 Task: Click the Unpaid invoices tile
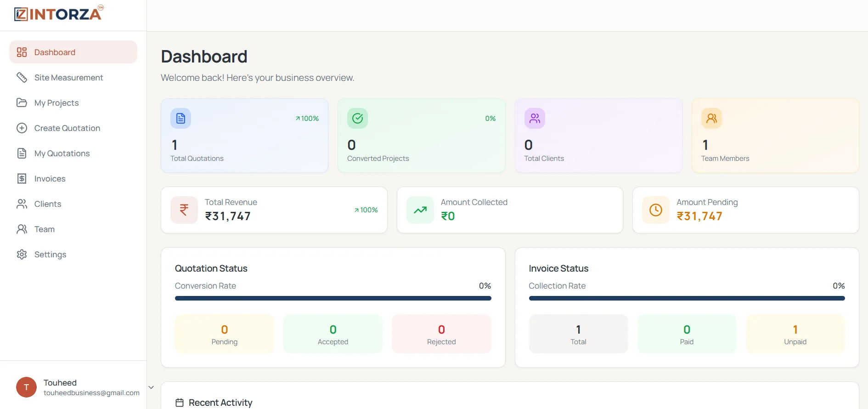pos(795,334)
